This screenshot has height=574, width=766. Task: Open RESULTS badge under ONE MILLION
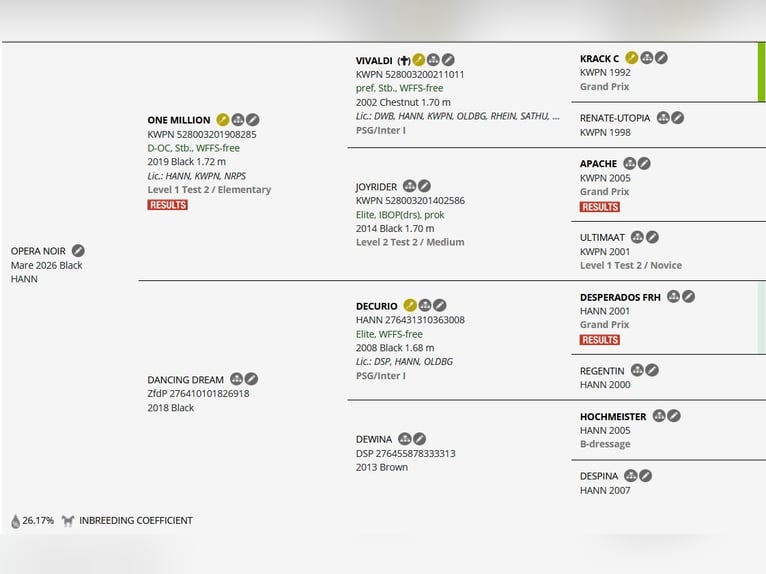168,205
